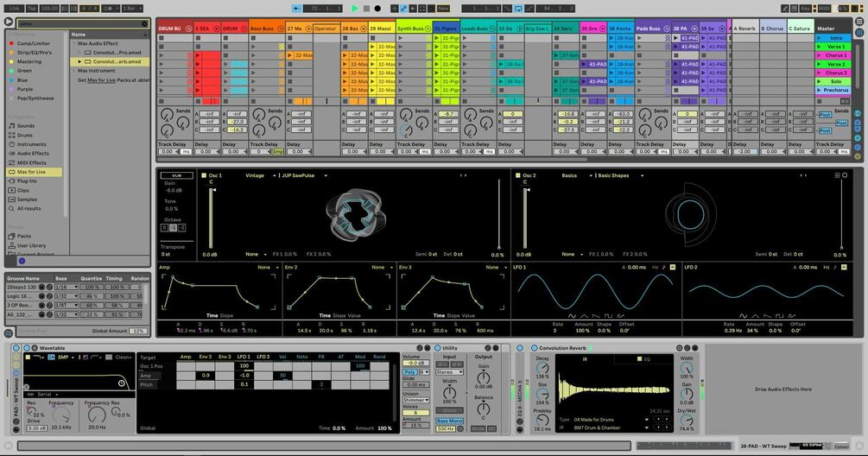Open Packs in browser Places
Image resolution: width=868 pixels, height=456 pixels.
(x=24, y=236)
